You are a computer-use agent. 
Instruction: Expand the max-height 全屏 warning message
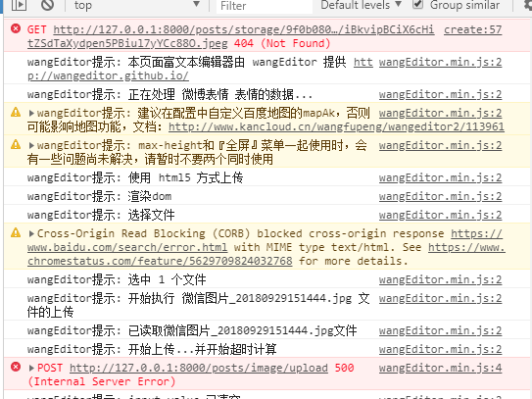pyautogui.click(x=31, y=146)
